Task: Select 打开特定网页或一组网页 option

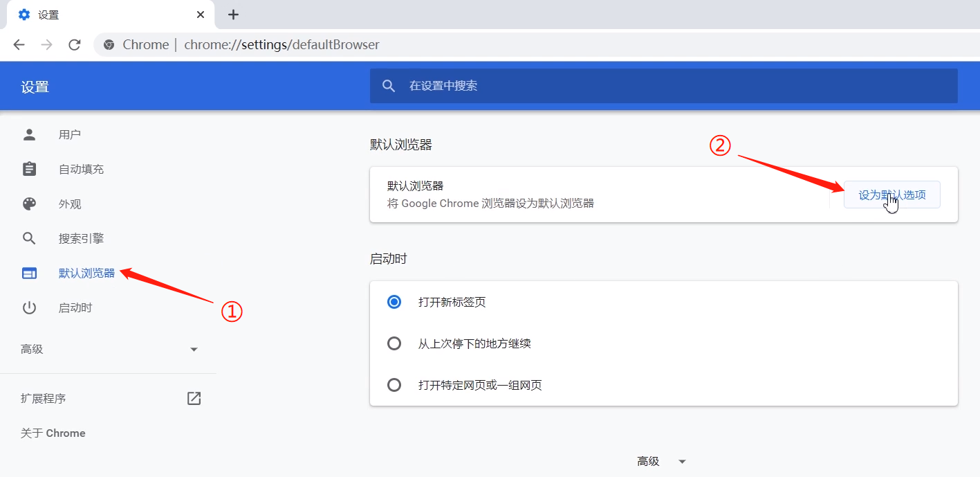Action: pos(394,385)
